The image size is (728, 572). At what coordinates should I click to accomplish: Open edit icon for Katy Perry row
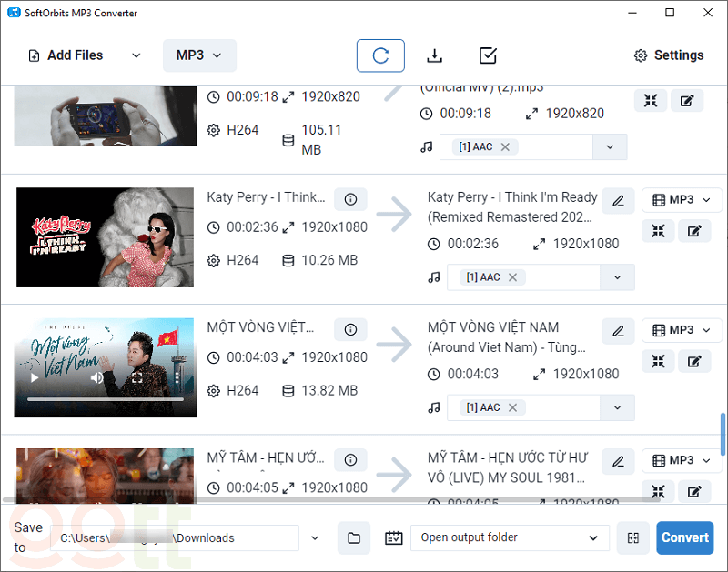click(x=694, y=231)
